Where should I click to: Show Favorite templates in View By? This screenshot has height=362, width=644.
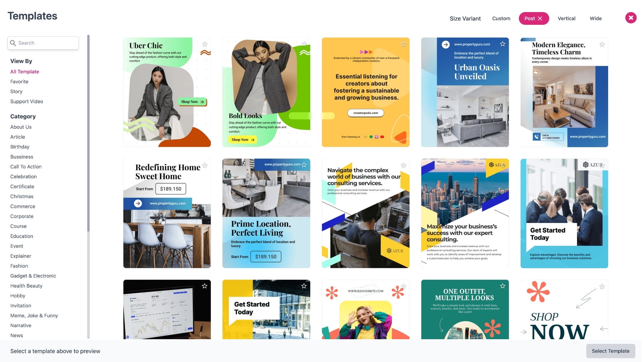click(x=19, y=81)
